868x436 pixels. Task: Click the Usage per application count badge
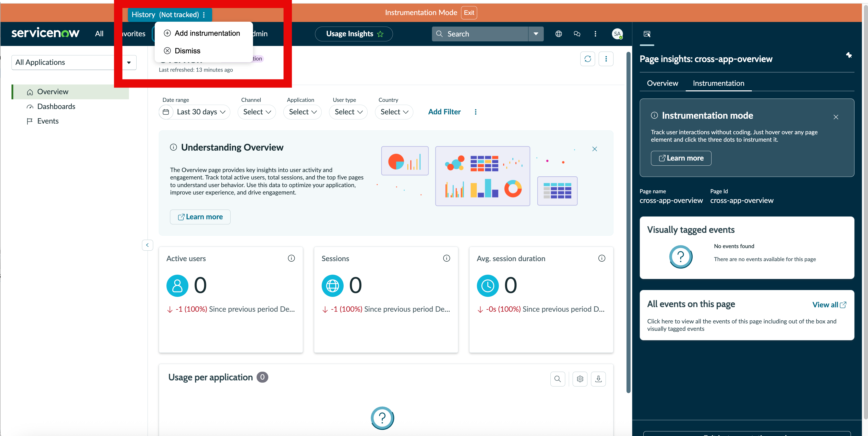click(x=262, y=377)
